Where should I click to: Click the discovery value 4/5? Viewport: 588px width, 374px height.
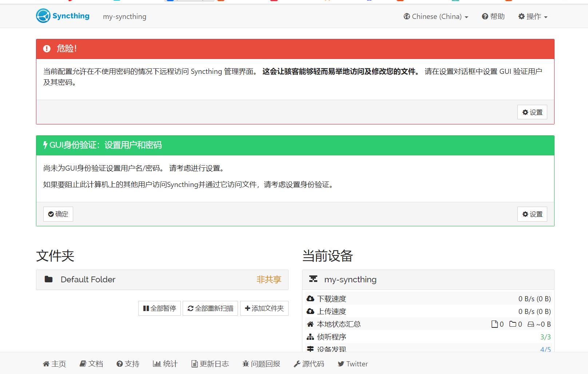click(x=545, y=349)
